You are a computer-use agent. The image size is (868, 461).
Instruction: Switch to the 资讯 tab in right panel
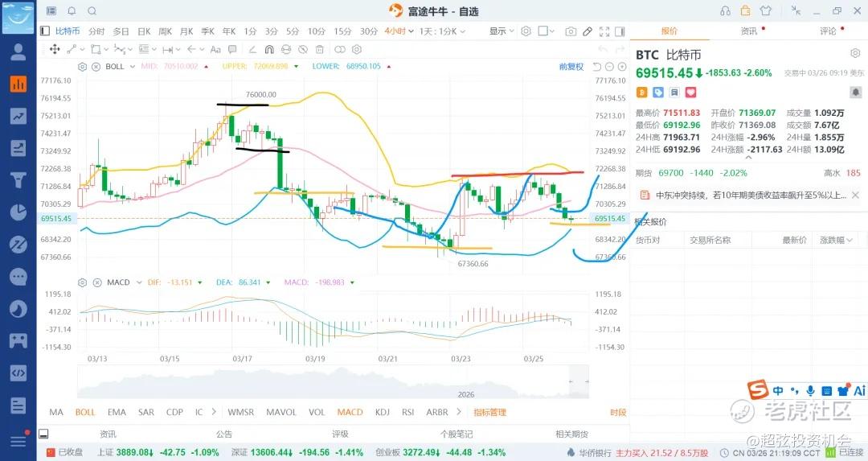(748, 31)
